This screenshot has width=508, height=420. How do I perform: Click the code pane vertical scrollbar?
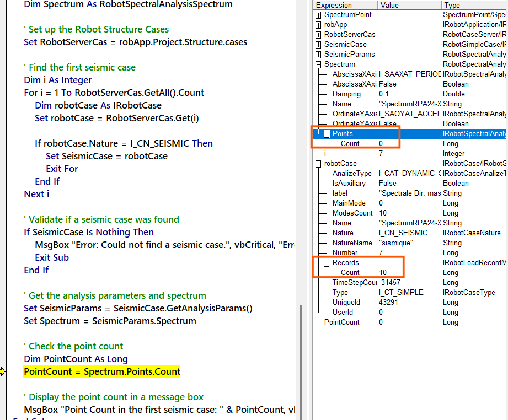301,362
